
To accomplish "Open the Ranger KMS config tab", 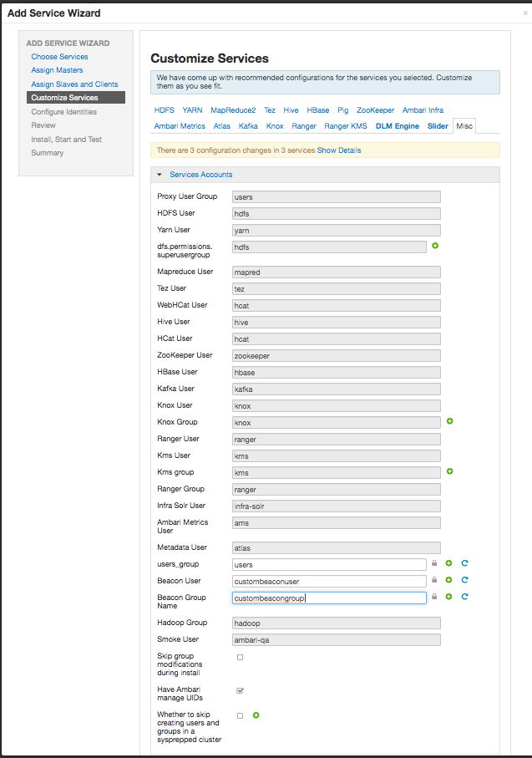I will 346,126.
